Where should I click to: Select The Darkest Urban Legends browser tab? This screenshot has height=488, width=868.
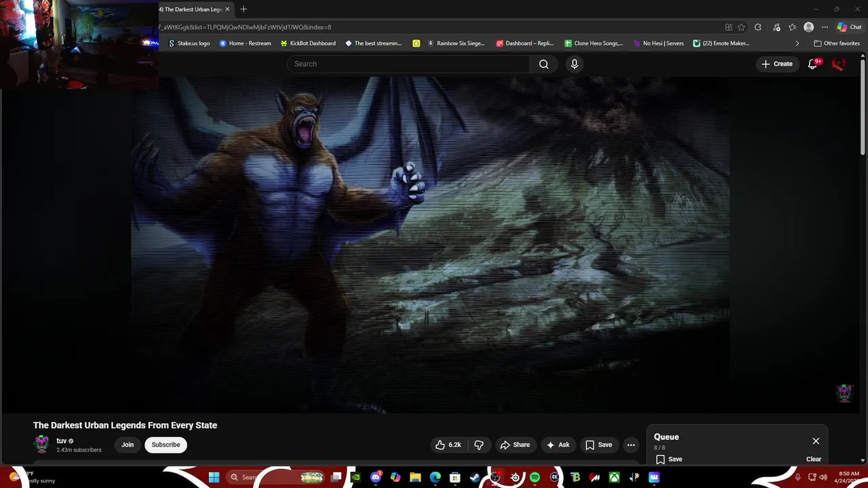[x=191, y=9]
